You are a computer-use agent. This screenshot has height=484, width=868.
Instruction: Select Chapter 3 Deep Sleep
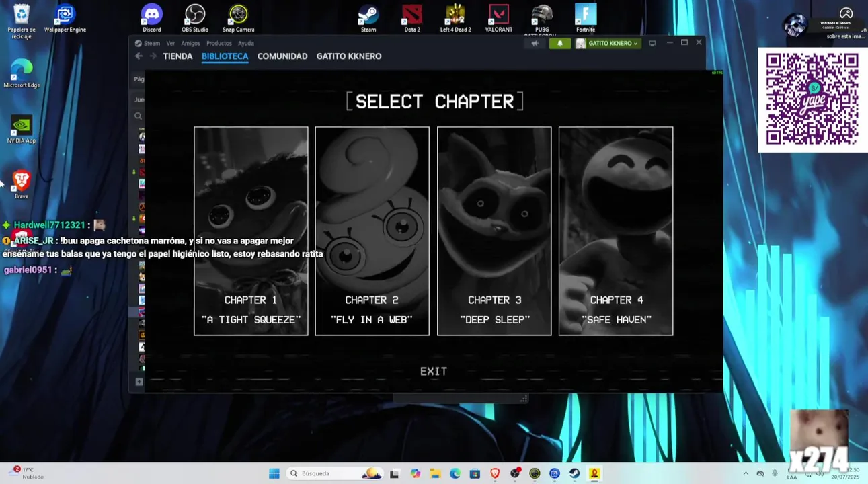[x=494, y=231]
